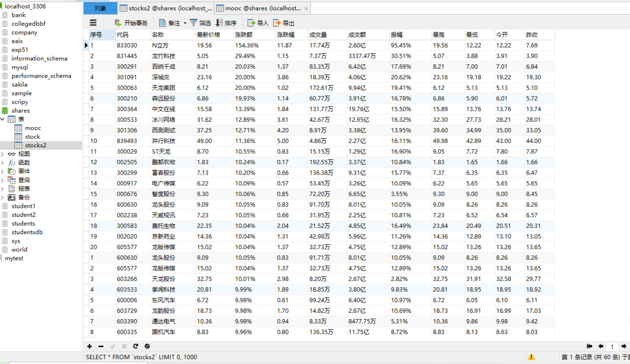Click the 导入 import button

[258, 23]
